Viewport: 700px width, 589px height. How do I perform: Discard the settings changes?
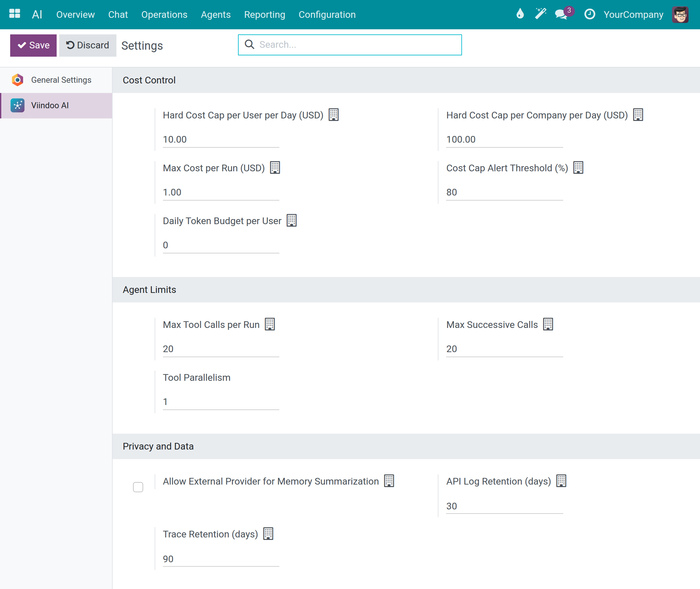click(88, 46)
